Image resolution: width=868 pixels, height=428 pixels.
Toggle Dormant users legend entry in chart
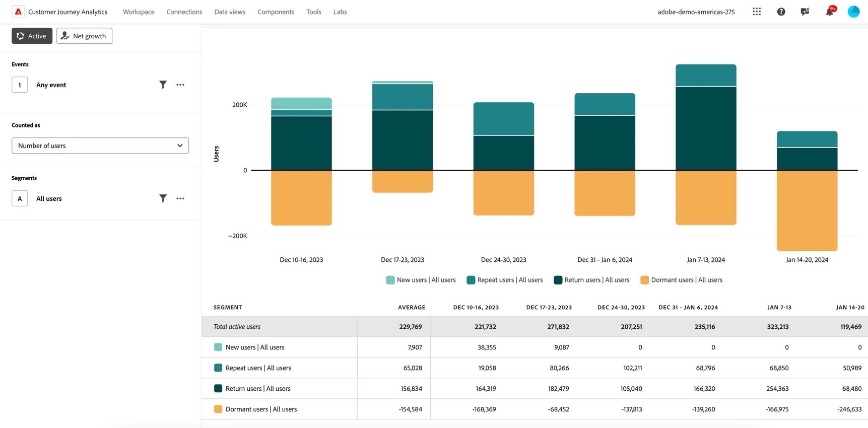click(x=681, y=280)
